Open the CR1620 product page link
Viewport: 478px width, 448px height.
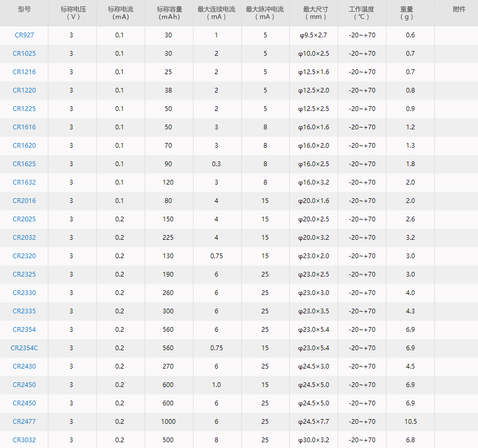pos(24,146)
